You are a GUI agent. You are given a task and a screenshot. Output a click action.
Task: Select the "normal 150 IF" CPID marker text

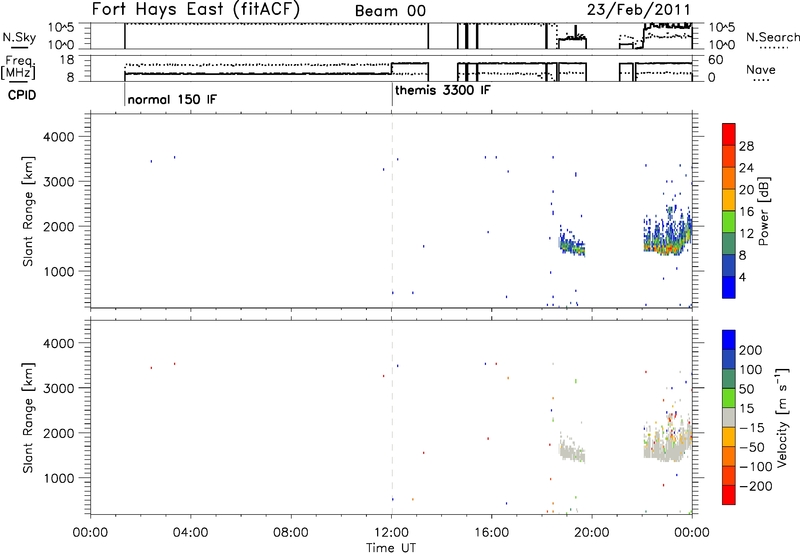click(x=172, y=99)
